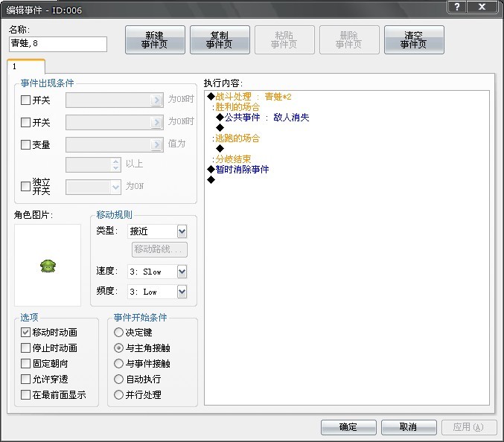Select the 分歧结束 line
Image resolution: width=504 pixels, height=442 pixels.
(x=233, y=158)
